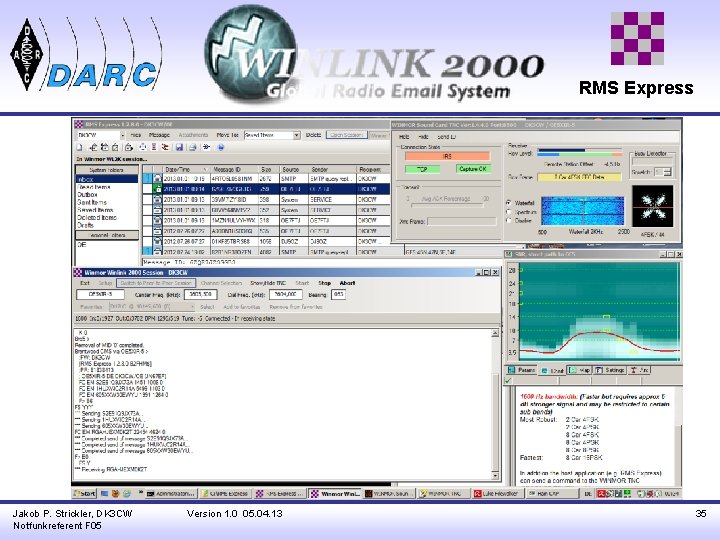Select the Drafts folder

click(85, 225)
